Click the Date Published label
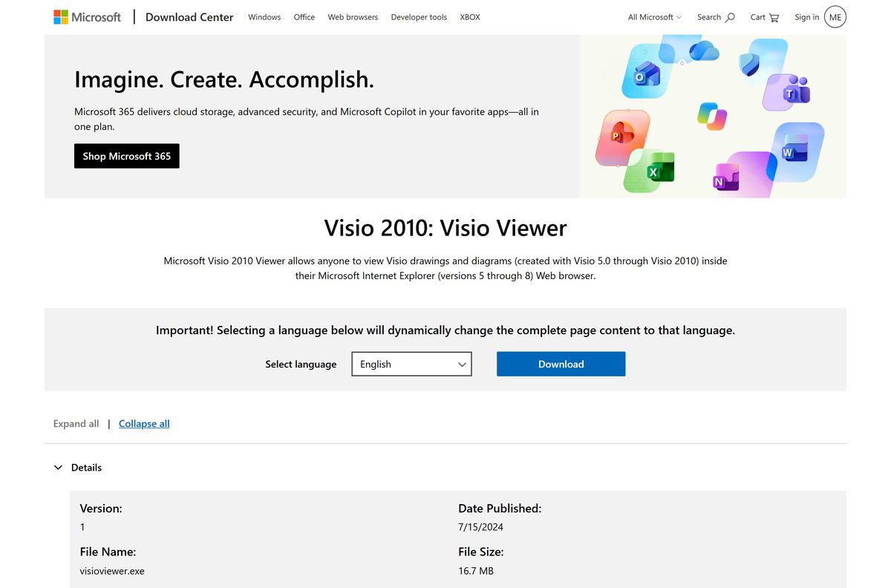 [x=500, y=509]
